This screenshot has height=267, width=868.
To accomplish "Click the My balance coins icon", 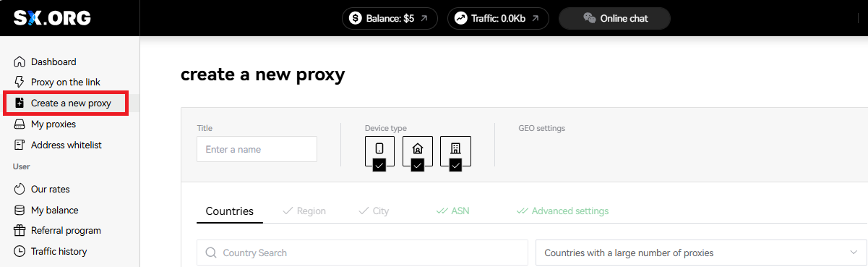I will click(x=20, y=211).
